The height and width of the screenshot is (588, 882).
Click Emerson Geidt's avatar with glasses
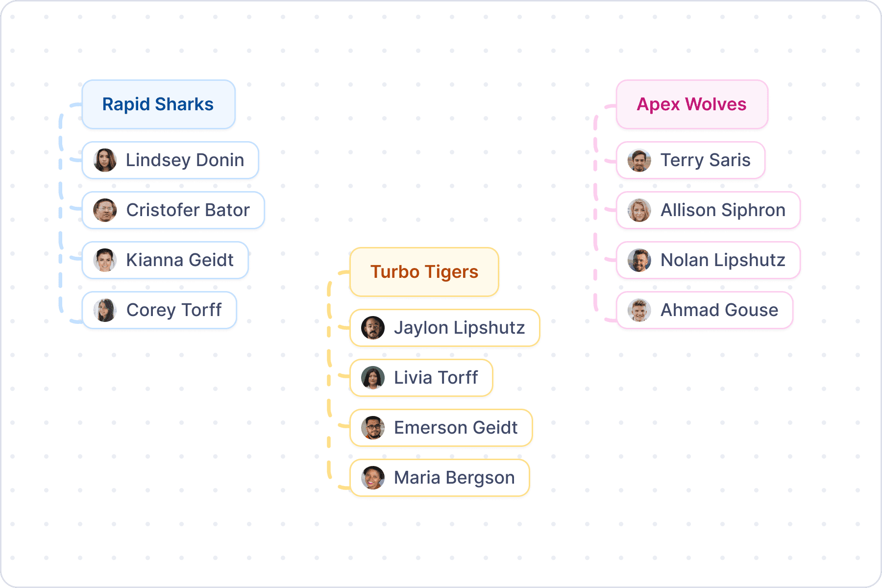pyautogui.click(x=373, y=428)
